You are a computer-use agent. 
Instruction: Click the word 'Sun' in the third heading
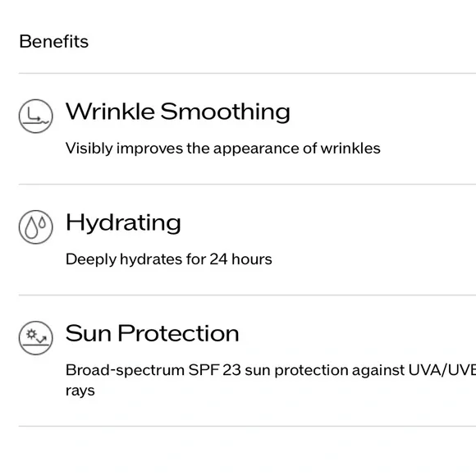[x=89, y=333]
